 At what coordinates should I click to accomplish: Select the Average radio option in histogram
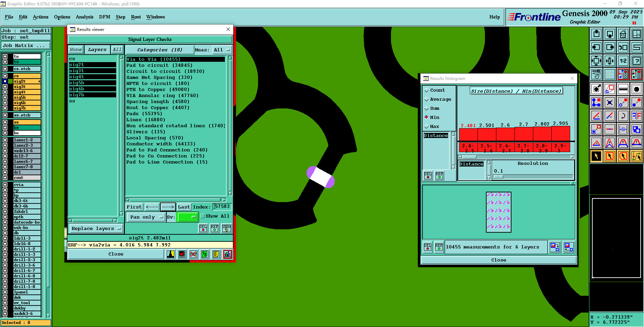click(x=427, y=99)
